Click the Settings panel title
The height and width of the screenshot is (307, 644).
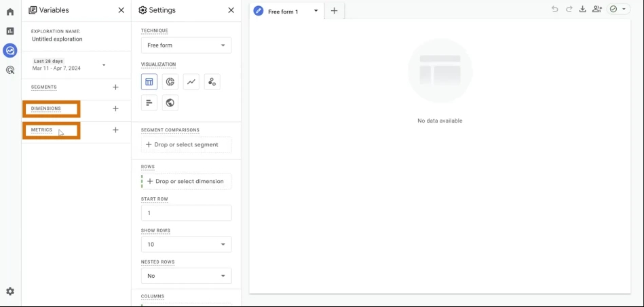[162, 10]
